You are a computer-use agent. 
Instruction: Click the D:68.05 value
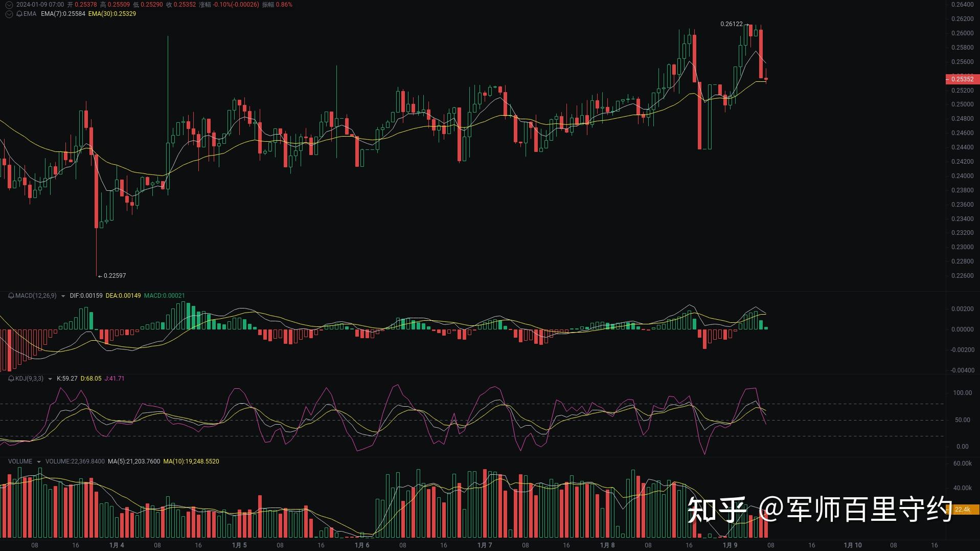pos(91,379)
